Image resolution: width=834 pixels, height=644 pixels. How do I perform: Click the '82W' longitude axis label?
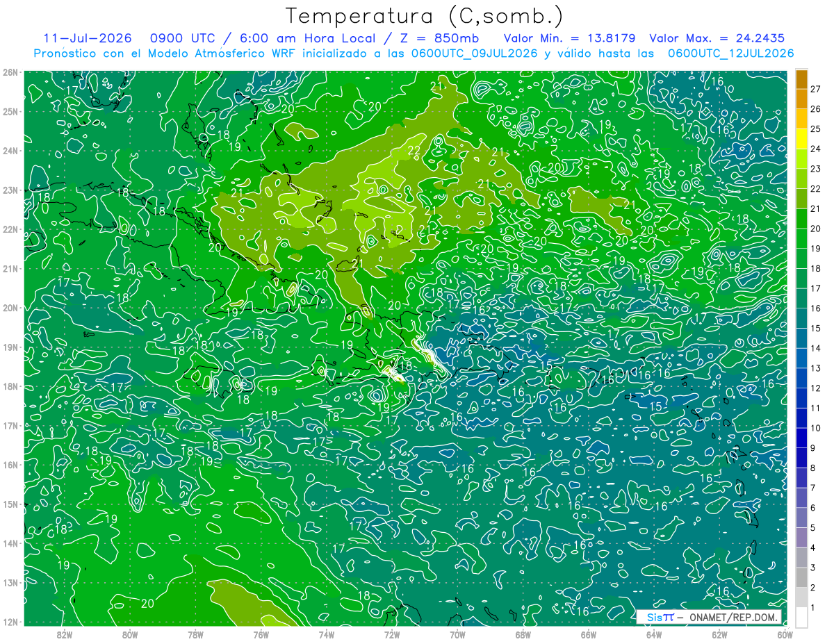[64, 634]
